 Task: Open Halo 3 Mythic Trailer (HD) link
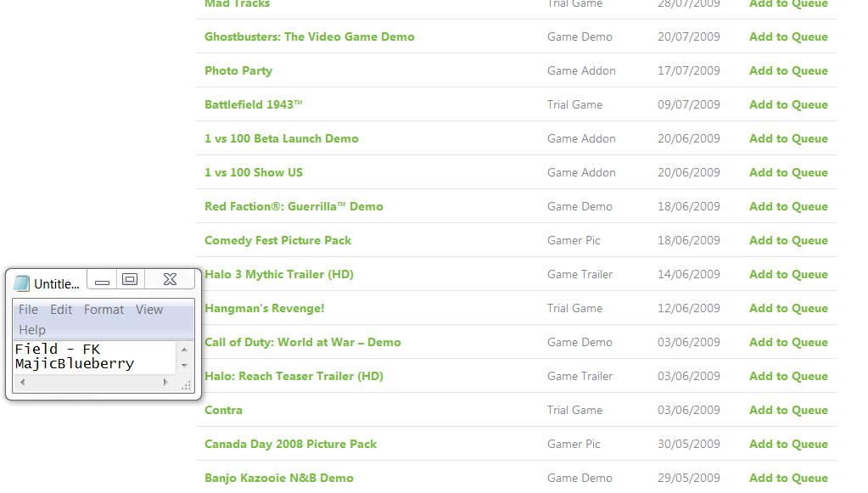click(x=279, y=274)
